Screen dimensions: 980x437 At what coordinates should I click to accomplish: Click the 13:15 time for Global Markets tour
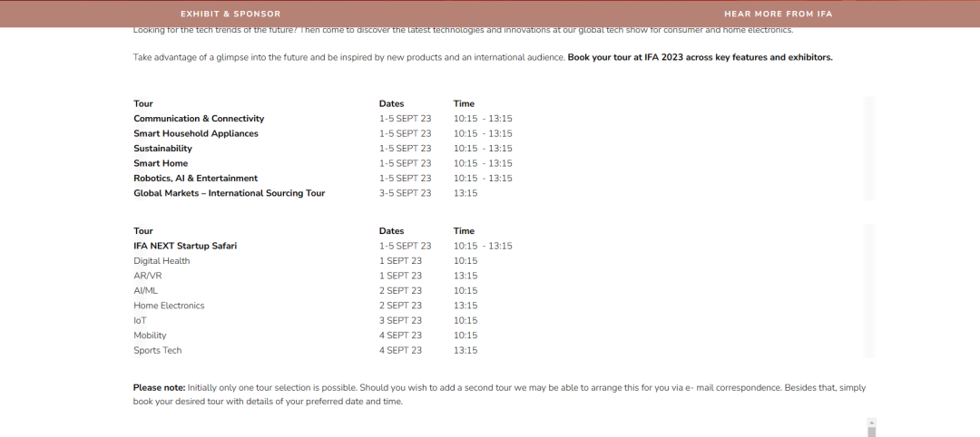465,193
